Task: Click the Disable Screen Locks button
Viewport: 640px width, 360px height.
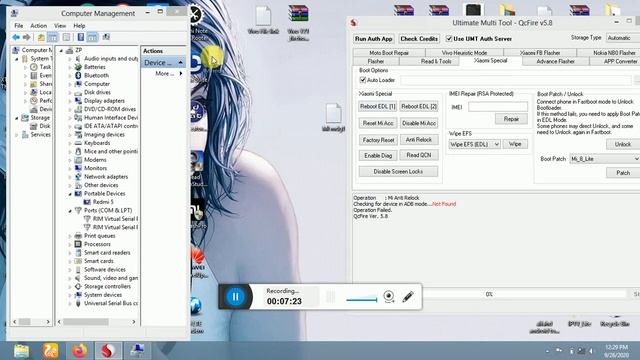Action: point(398,171)
